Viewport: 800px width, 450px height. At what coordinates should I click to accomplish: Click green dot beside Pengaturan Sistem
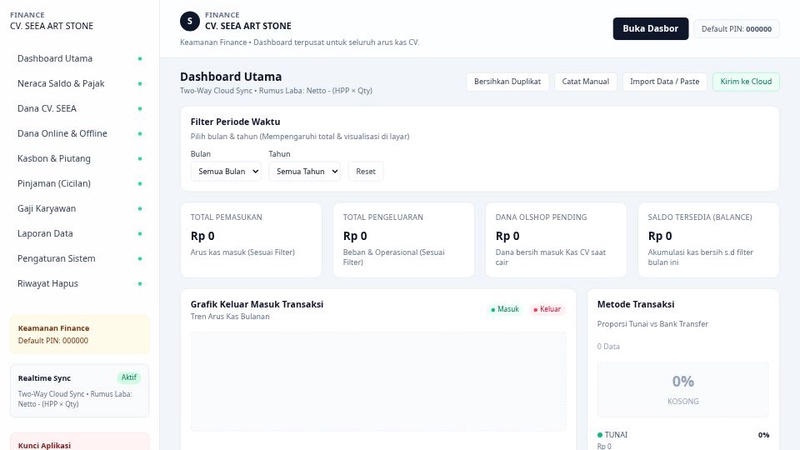(140, 259)
